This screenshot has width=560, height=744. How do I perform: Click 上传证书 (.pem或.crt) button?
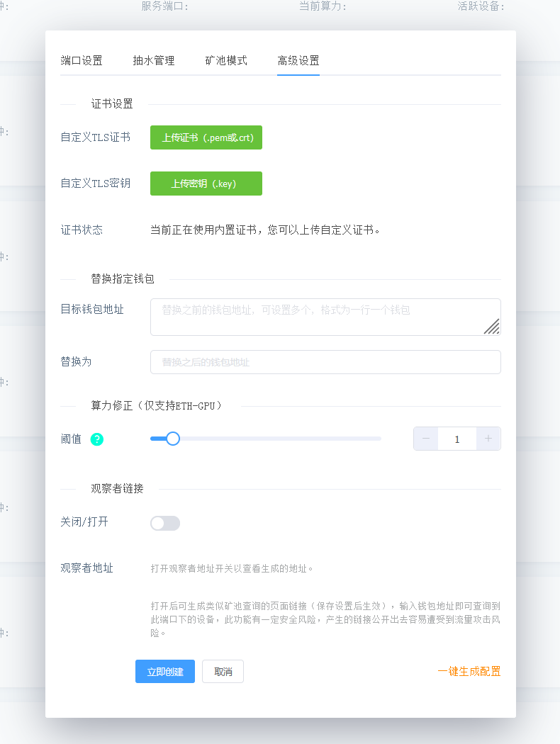click(206, 137)
